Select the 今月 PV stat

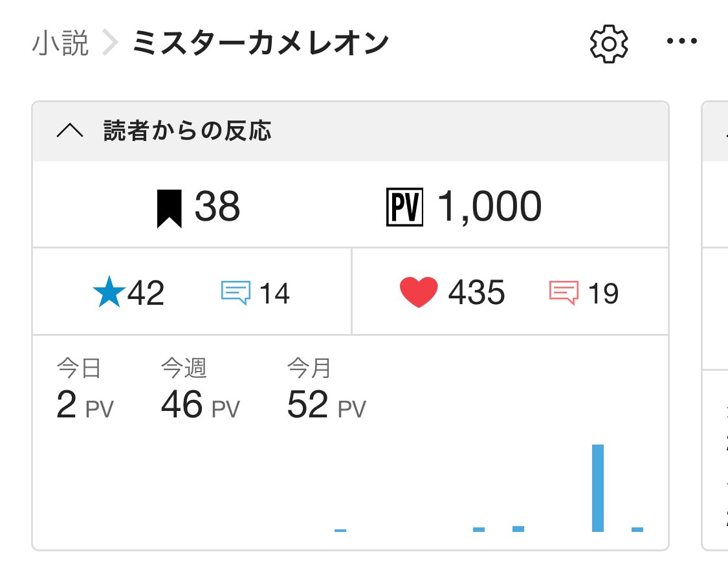point(326,393)
